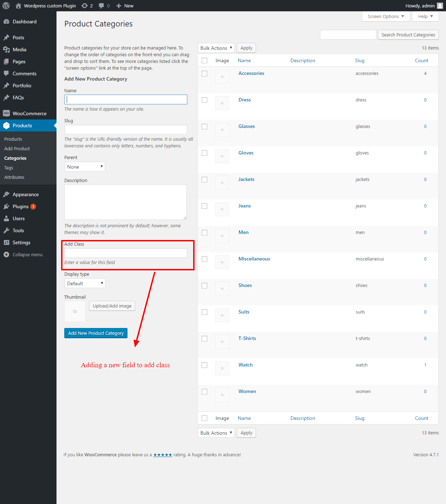Click the count 4 for Accessories
Image resolution: width=446 pixels, height=504 pixels.
[425, 74]
